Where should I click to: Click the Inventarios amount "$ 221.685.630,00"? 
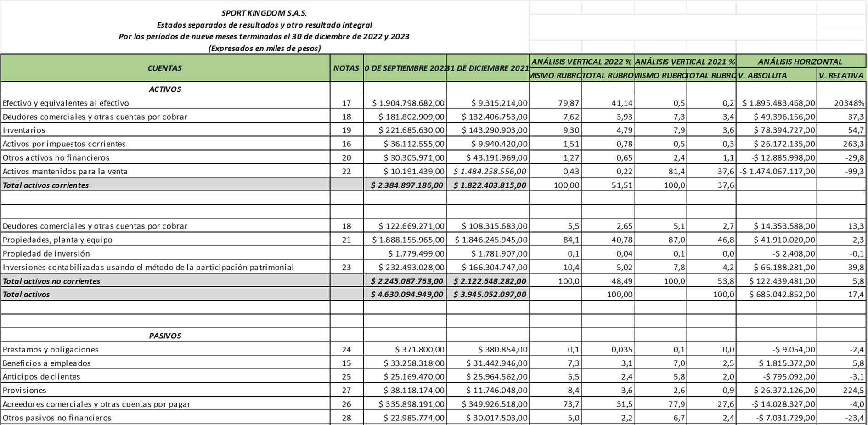tap(411, 130)
